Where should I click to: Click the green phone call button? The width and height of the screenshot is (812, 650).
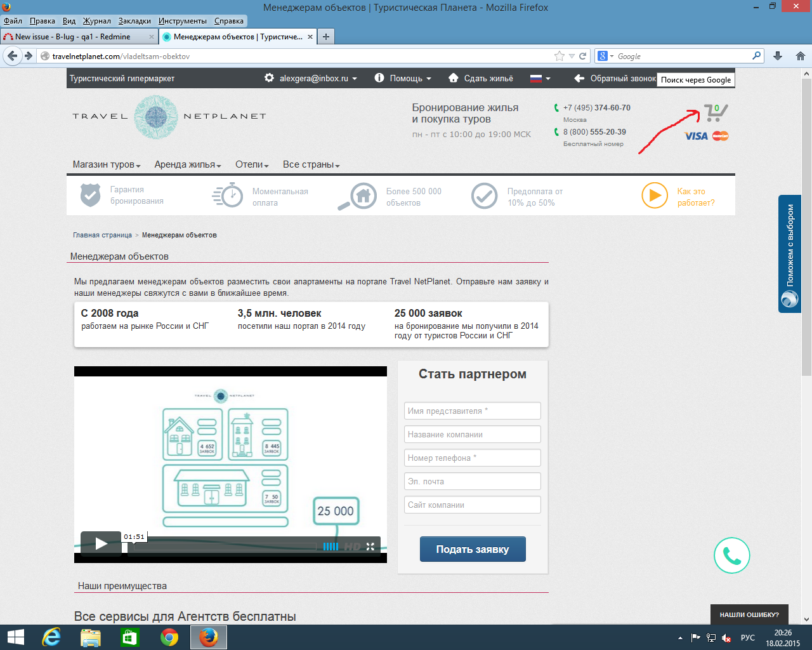tap(731, 555)
